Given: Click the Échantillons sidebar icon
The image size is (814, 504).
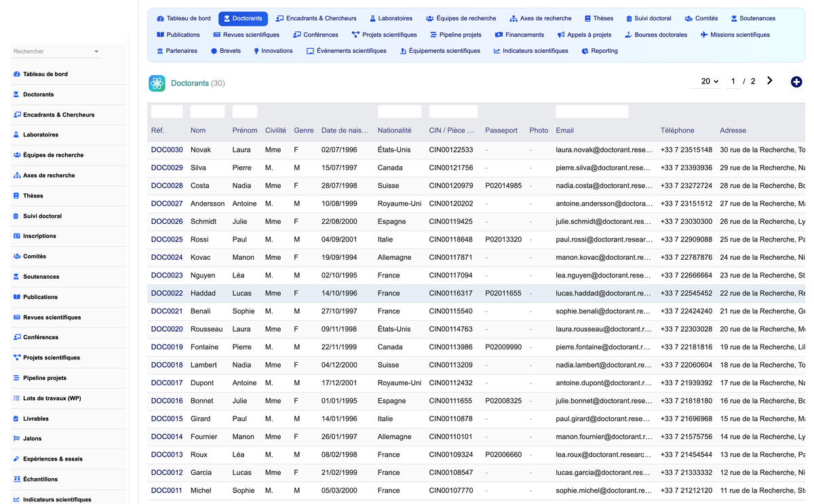Looking at the screenshot, I should tap(17, 480).
